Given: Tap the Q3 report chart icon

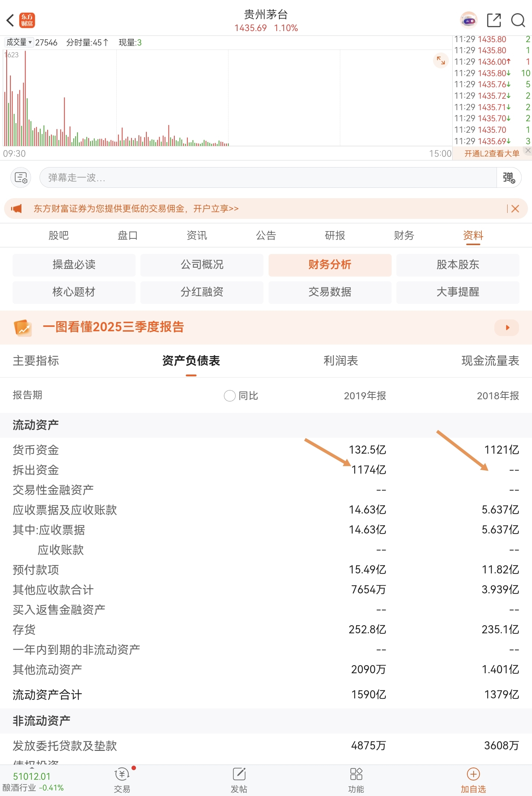Looking at the screenshot, I should tap(23, 328).
